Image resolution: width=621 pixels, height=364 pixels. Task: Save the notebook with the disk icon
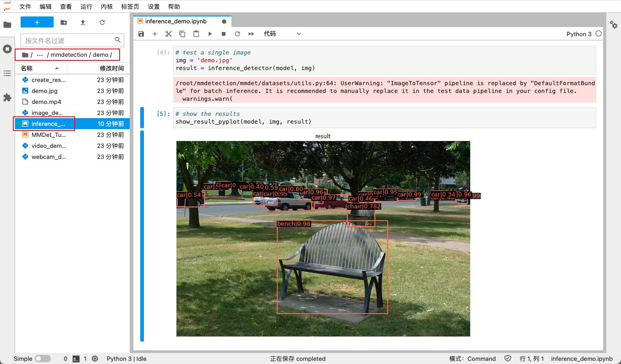click(x=141, y=34)
